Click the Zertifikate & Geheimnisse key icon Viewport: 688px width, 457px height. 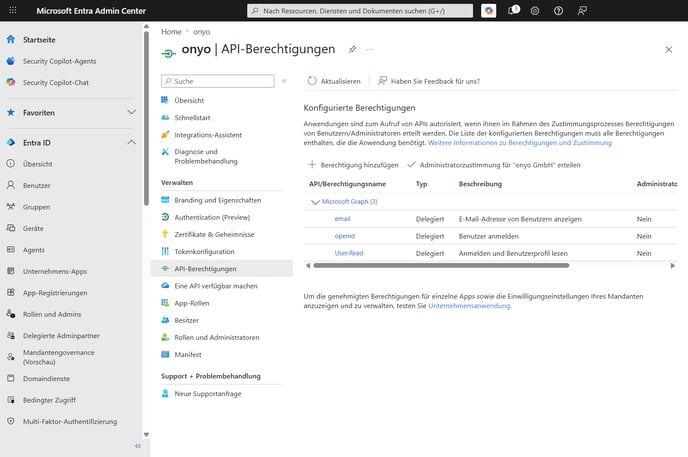165,234
